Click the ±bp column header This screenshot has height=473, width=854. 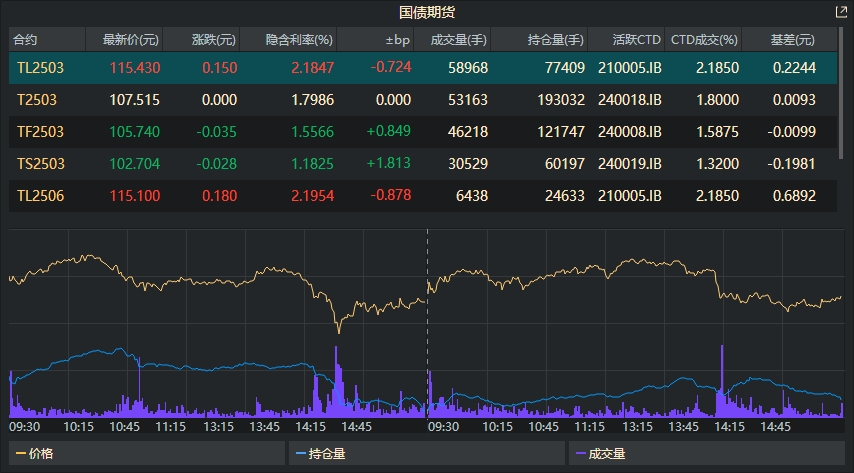tap(397, 40)
